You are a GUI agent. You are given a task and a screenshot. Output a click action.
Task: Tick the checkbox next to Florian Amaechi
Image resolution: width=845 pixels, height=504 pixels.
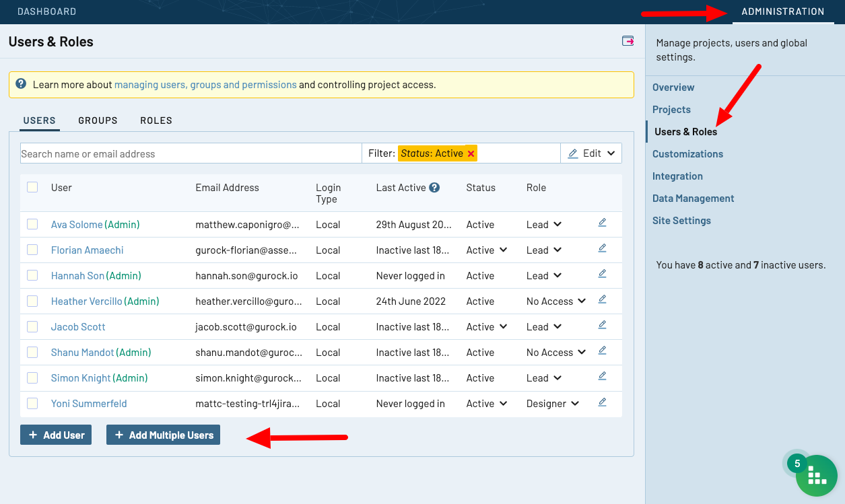[32, 250]
